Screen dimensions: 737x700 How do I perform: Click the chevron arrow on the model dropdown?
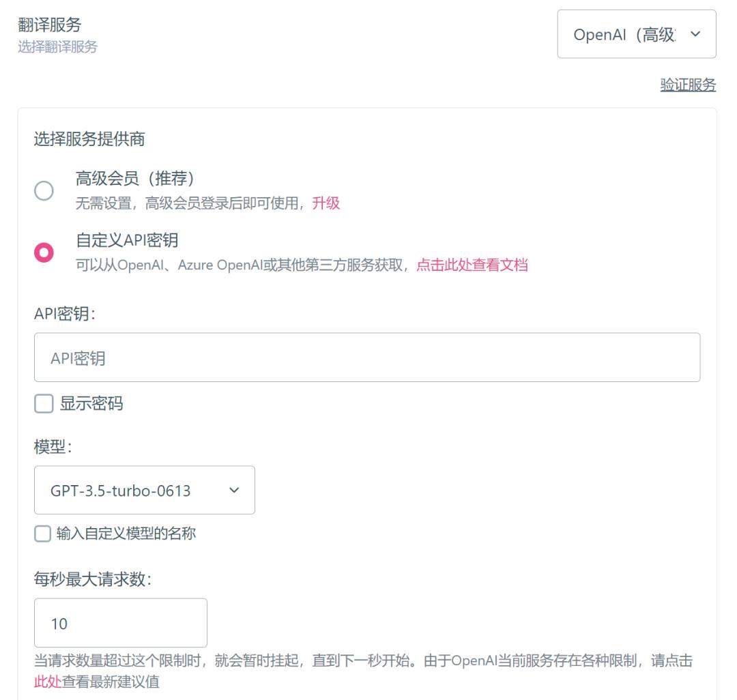coord(234,490)
